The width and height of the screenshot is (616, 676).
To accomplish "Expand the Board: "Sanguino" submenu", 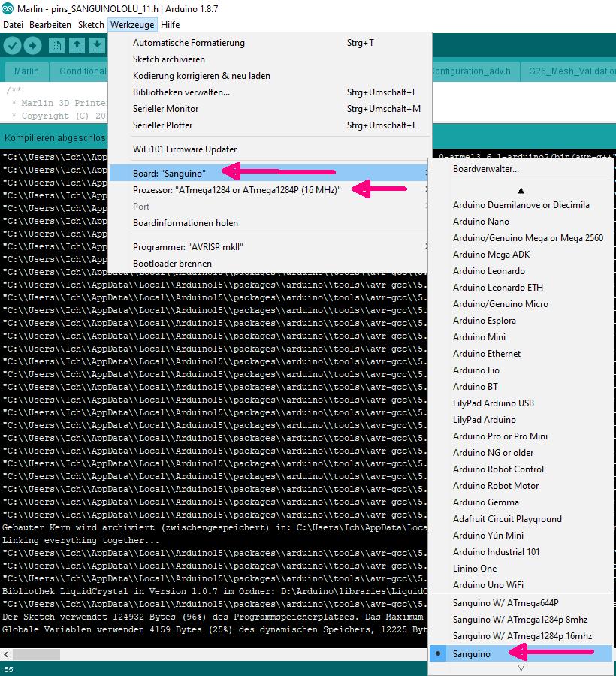I will point(269,173).
